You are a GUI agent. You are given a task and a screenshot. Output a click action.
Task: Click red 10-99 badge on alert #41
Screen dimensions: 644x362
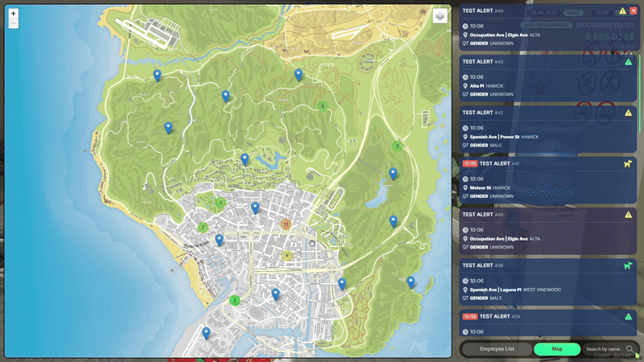point(470,164)
